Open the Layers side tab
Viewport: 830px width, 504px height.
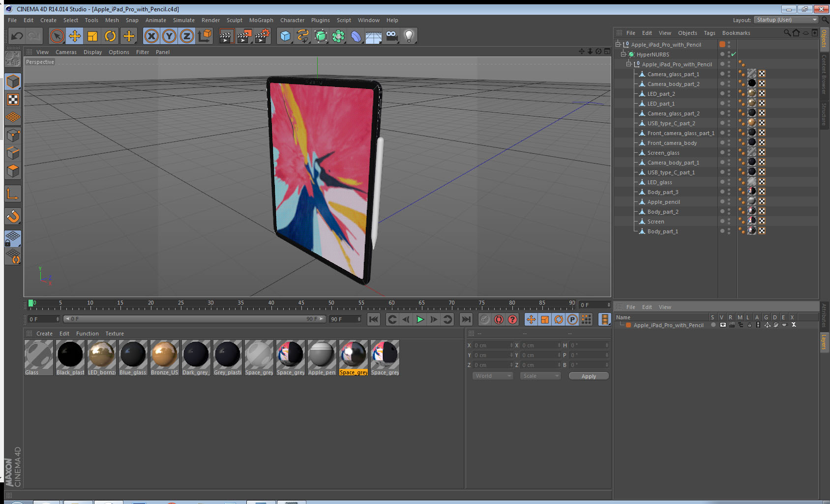[824, 341]
